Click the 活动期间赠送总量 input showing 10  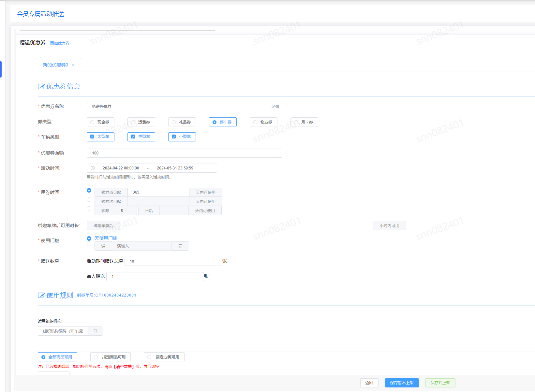point(173,261)
